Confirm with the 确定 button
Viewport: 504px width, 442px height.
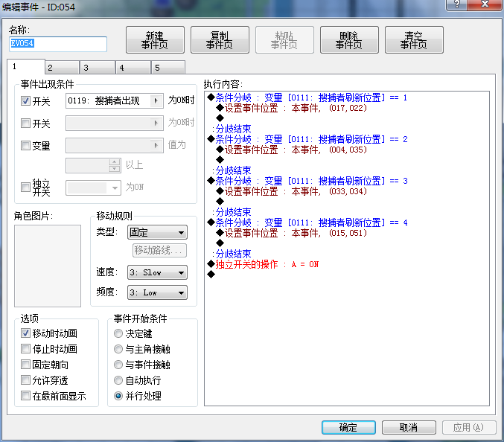pyautogui.click(x=348, y=427)
